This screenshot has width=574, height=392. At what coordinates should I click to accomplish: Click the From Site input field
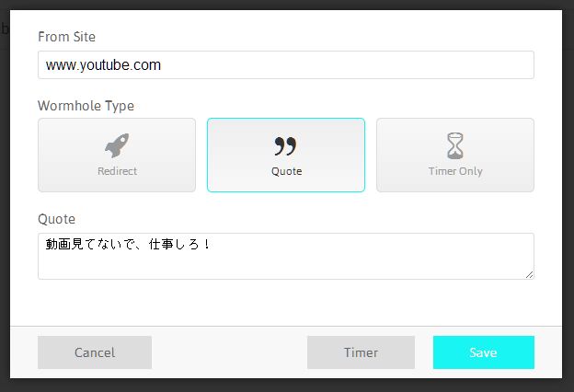click(286, 64)
